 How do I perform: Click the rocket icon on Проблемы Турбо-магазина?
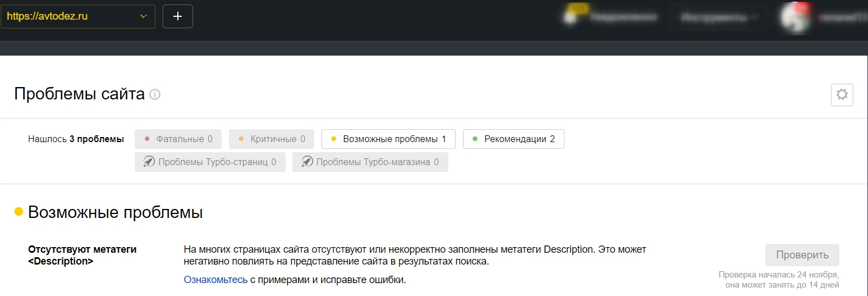pyautogui.click(x=306, y=162)
